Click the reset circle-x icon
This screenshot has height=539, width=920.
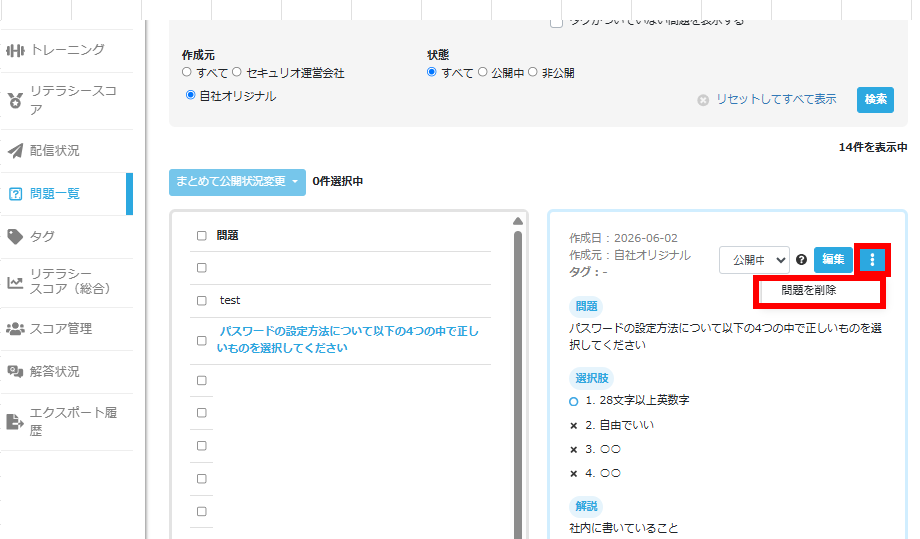(703, 100)
